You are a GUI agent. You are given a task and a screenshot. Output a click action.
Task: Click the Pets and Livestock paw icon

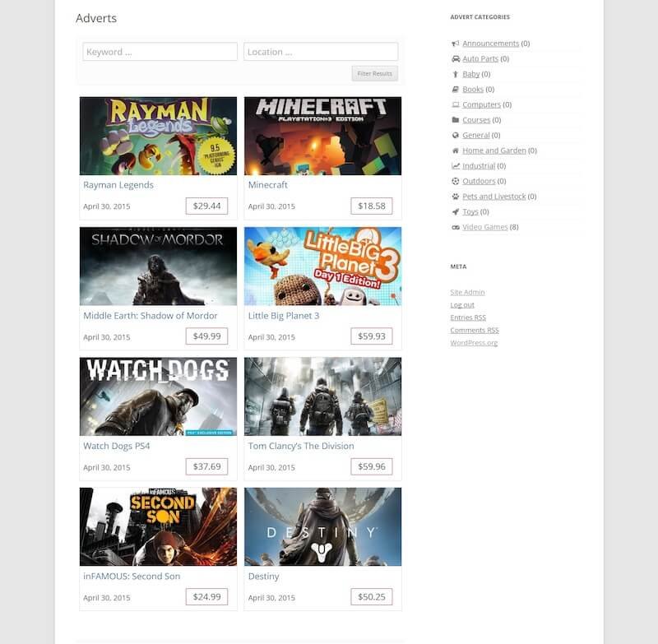[x=456, y=197]
